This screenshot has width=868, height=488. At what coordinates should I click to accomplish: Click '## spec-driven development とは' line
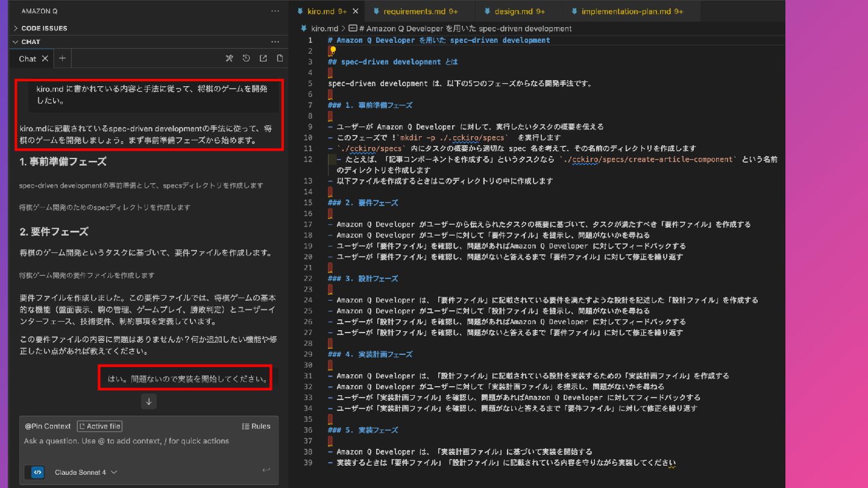click(x=393, y=61)
